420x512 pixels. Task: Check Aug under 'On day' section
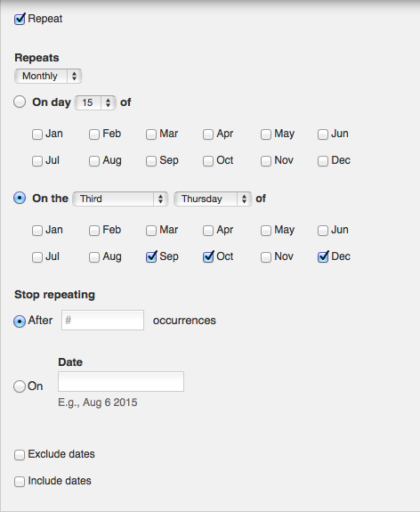click(x=94, y=161)
